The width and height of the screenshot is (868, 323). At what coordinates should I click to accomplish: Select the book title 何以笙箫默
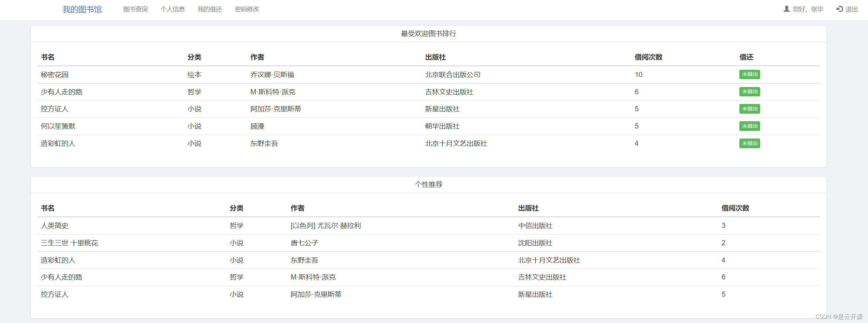click(58, 126)
